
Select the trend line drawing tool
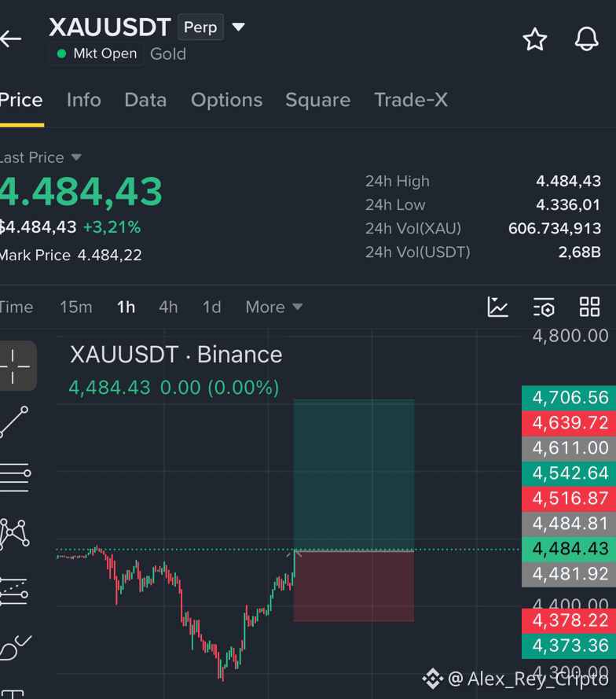pyautogui.click(x=14, y=421)
